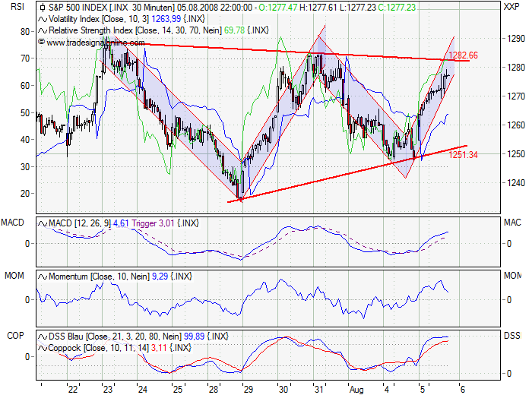Click the line icon beside Coppock legend
This screenshot has width=532, height=395.
[x=43, y=348]
